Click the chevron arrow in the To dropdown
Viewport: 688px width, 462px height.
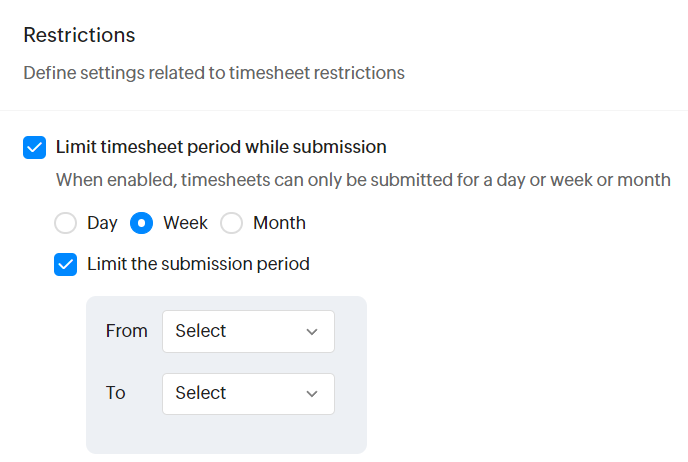click(312, 394)
